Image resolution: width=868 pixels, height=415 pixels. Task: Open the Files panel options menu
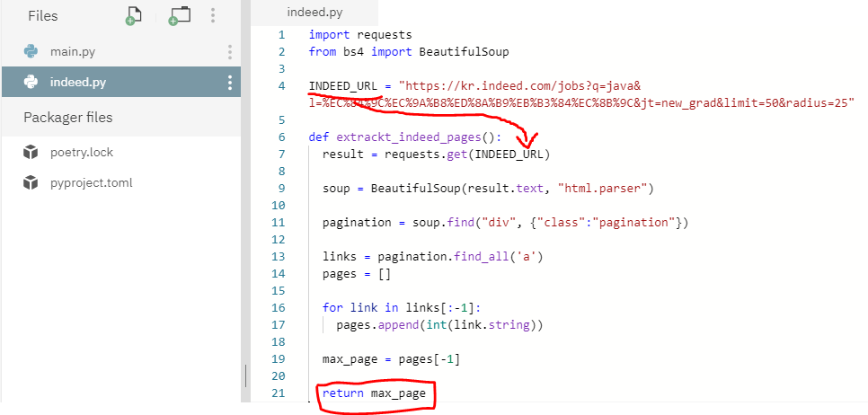click(213, 15)
